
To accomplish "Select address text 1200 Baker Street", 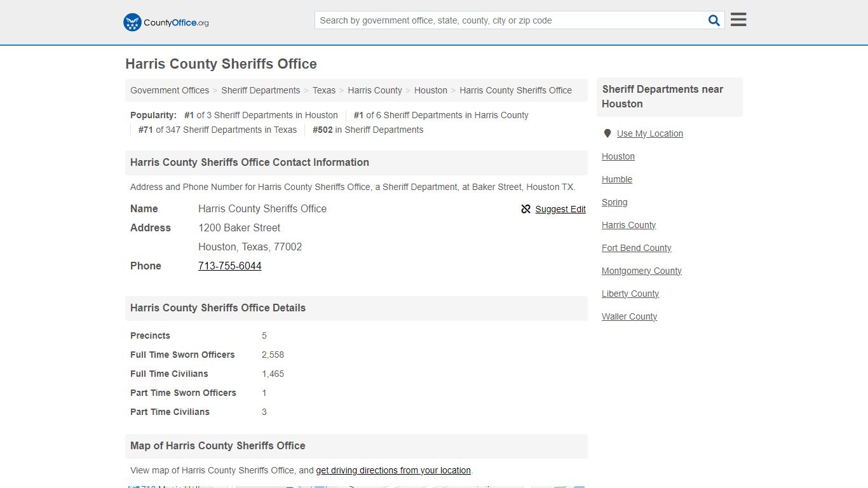I will coord(239,227).
